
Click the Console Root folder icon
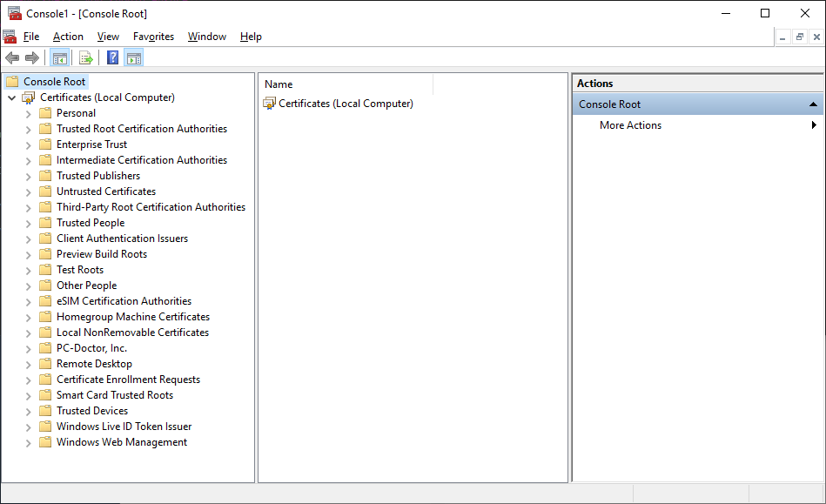coord(11,81)
